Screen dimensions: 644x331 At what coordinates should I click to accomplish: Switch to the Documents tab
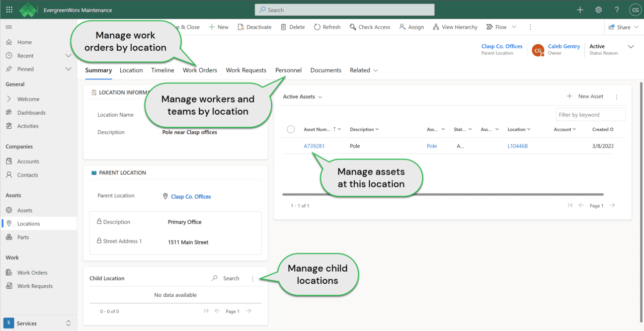(x=326, y=70)
